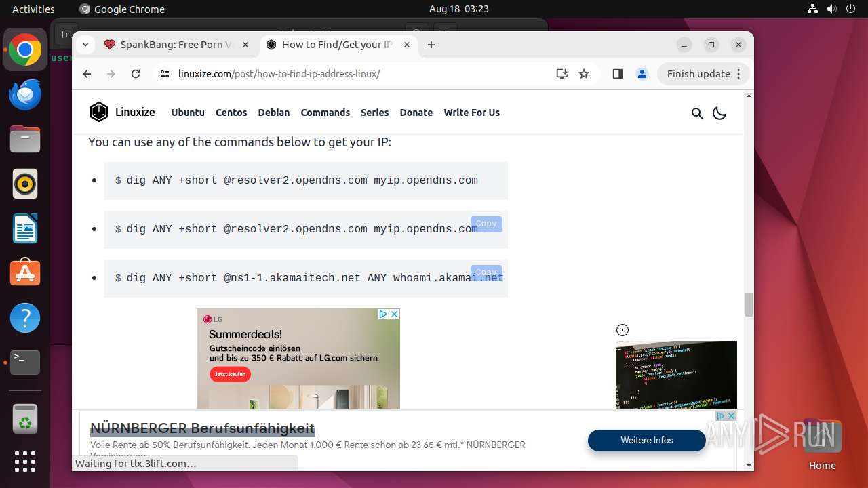The height and width of the screenshot is (488, 868).
Task: Open volume control in top bar
Action: coord(832,9)
